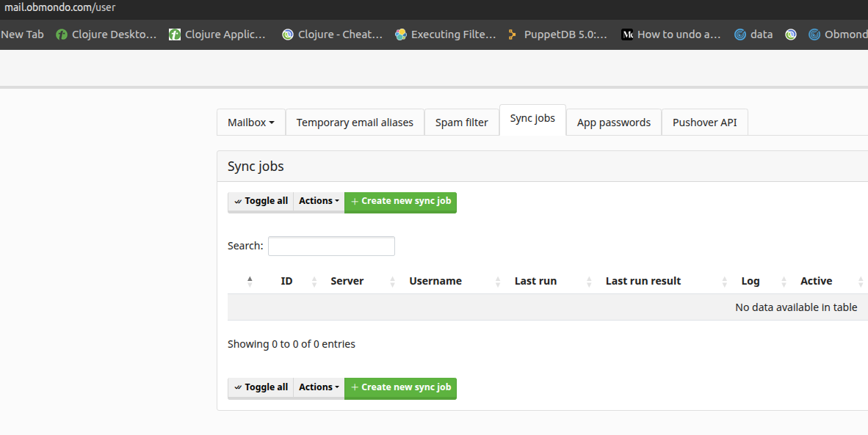Click bottom Toggle all button
Image resolution: width=868 pixels, height=435 pixels.
pyautogui.click(x=261, y=387)
